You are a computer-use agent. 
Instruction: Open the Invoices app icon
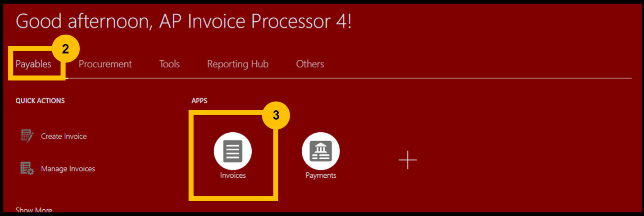tap(233, 151)
